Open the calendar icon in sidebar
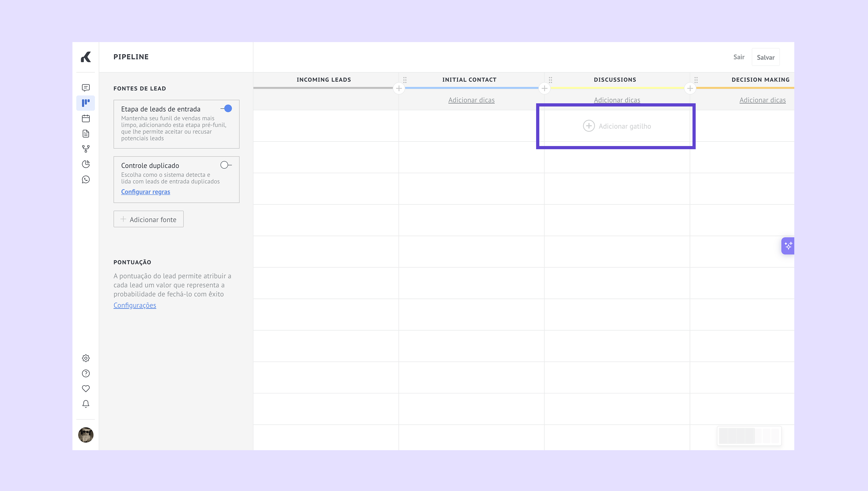868x491 pixels. coord(86,118)
